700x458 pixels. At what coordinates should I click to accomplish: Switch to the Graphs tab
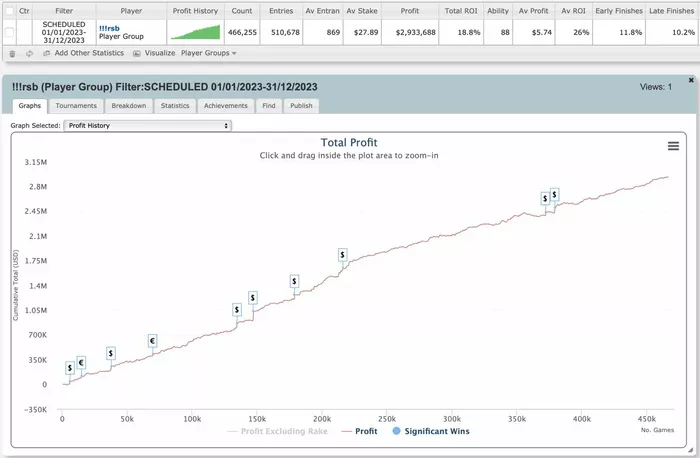[29, 106]
